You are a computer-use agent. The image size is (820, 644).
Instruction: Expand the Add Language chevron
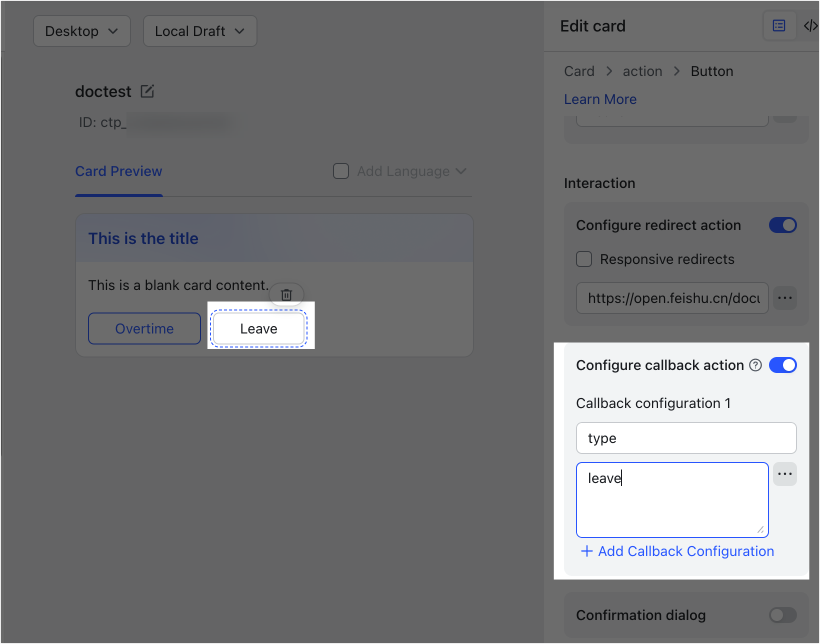click(461, 171)
